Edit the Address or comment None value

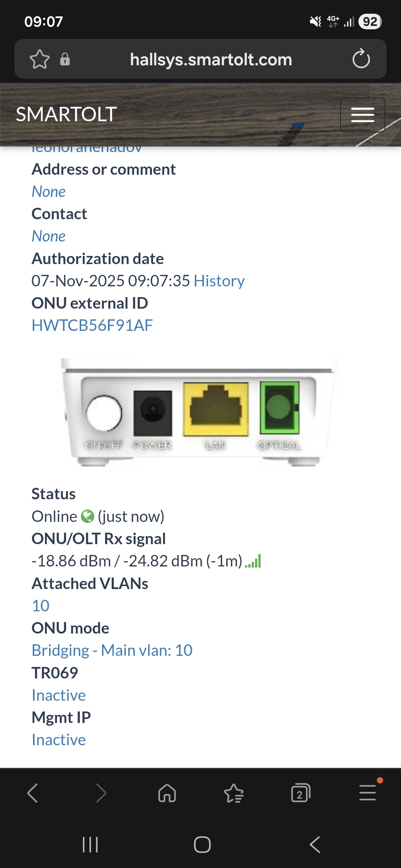click(49, 192)
